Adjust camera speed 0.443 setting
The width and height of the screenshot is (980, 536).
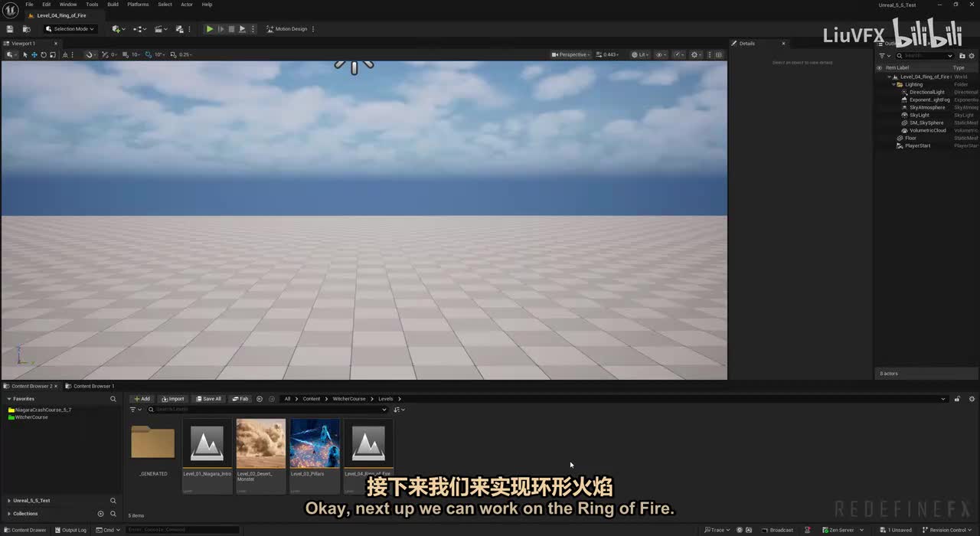pyautogui.click(x=608, y=55)
